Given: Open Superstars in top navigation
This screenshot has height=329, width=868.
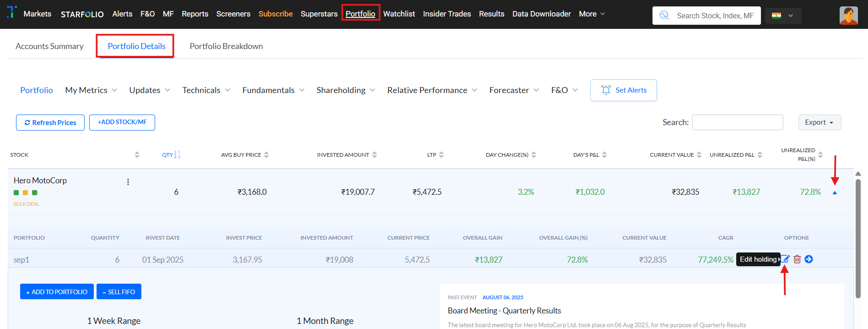Looking at the screenshot, I should coord(319,14).
